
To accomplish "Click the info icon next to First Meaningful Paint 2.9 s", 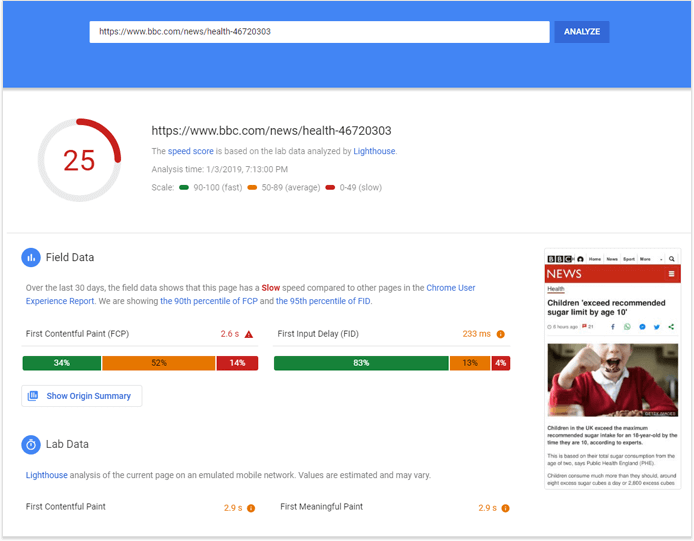I will [505, 508].
